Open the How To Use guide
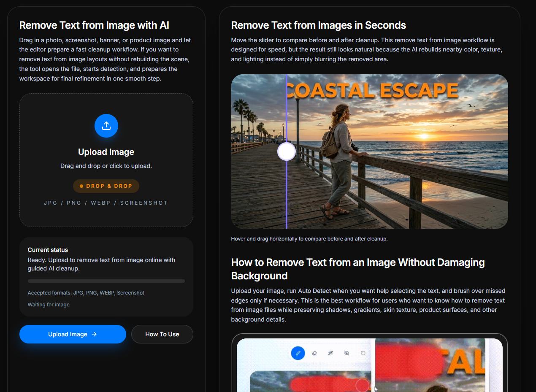The height and width of the screenshot is (392, 536). [162, 334]
